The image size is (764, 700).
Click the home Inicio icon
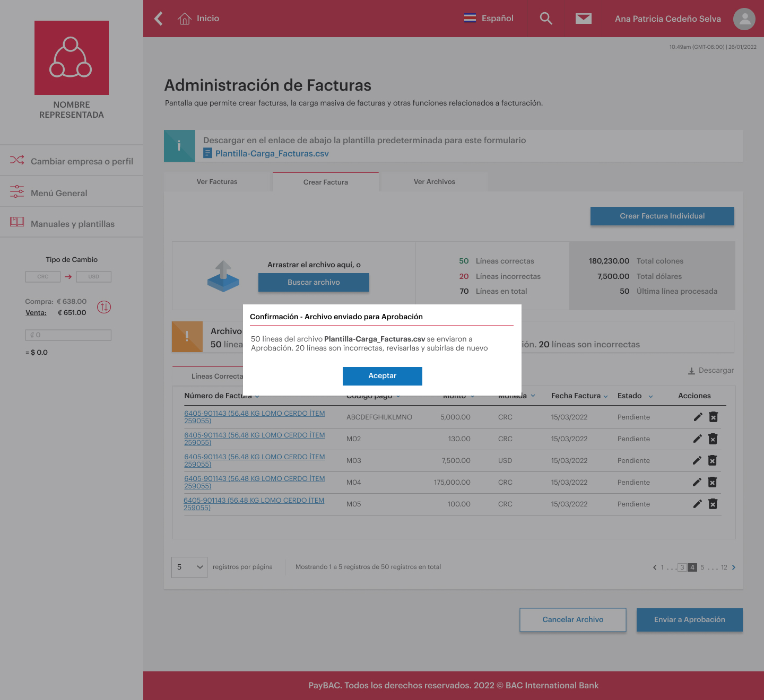(x=184, y=17)
